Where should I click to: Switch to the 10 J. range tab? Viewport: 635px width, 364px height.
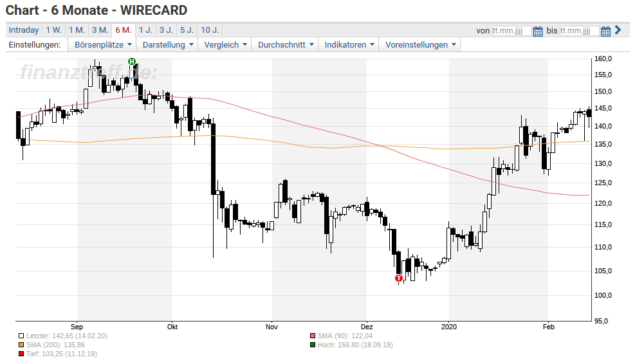(210, 30)
